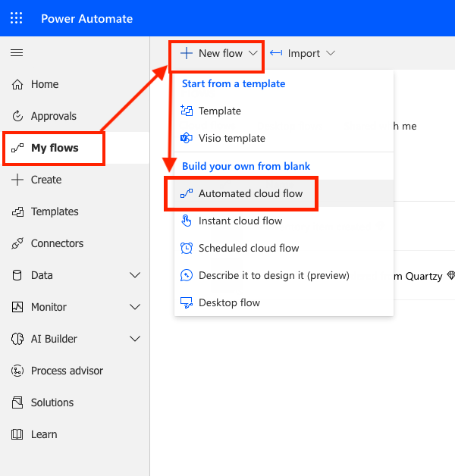
Task: Open Approvals page
Action: pos(75,116)
